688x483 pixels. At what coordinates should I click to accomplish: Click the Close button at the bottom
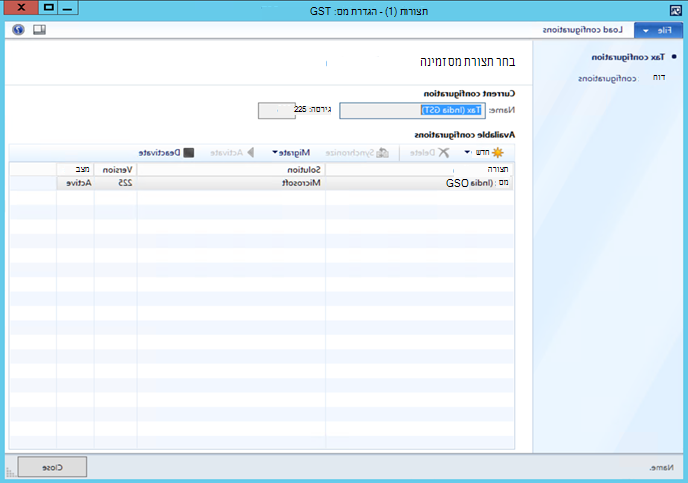click(x=52, y=467)
